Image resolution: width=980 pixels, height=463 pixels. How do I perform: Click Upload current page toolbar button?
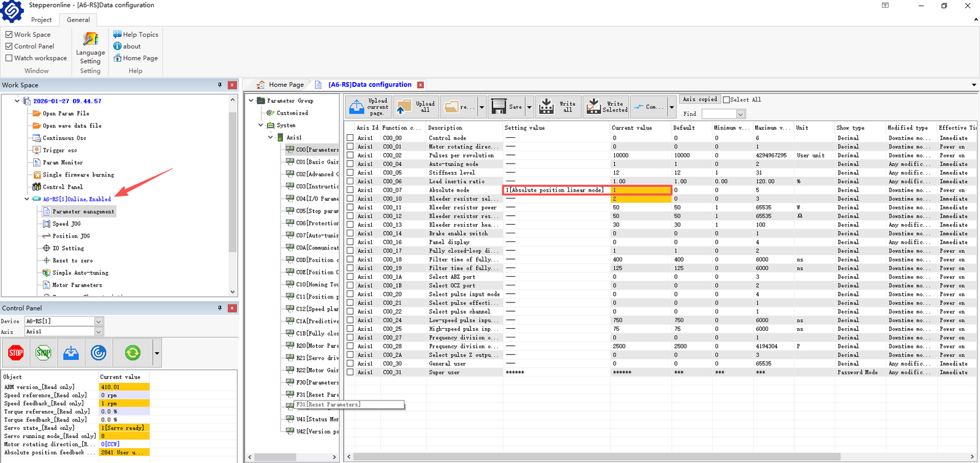coord(369,107)
